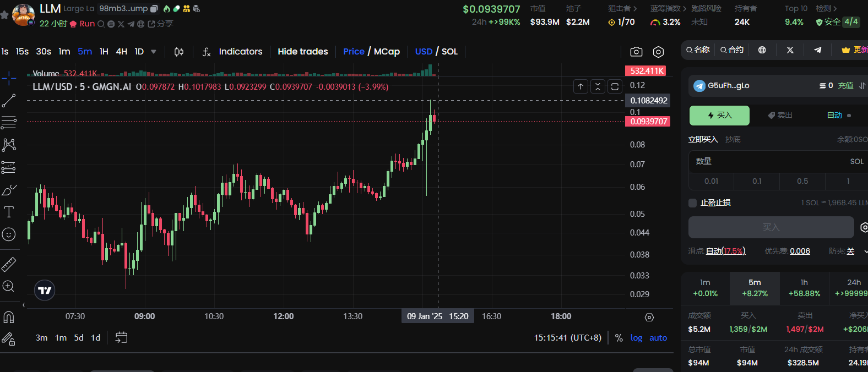Choose the 0.5 SOL amount preset
868x372 pixels.
(x=802, y=181)
